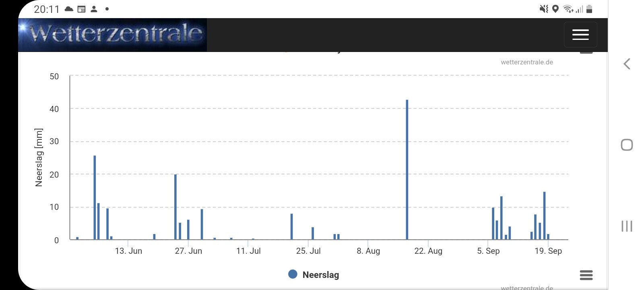Click the "22. Aug" x-axis label

click(x=428, y=251)
